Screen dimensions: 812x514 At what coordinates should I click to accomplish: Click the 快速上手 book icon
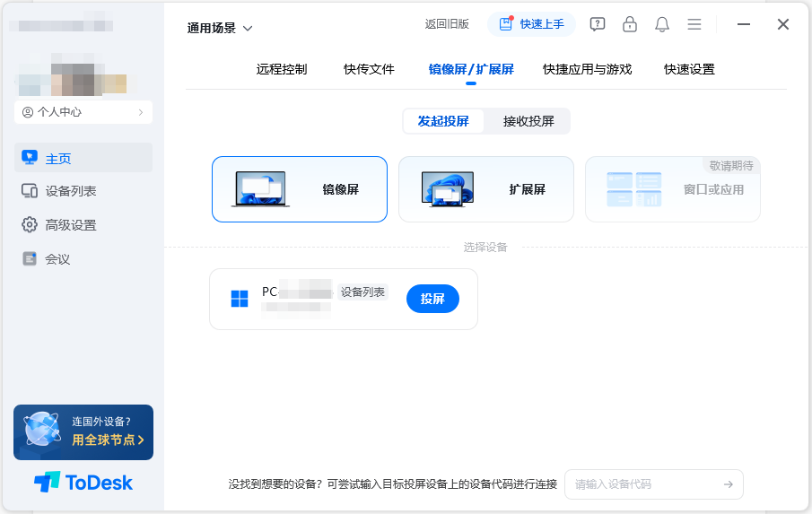click(x=506, y=24)
